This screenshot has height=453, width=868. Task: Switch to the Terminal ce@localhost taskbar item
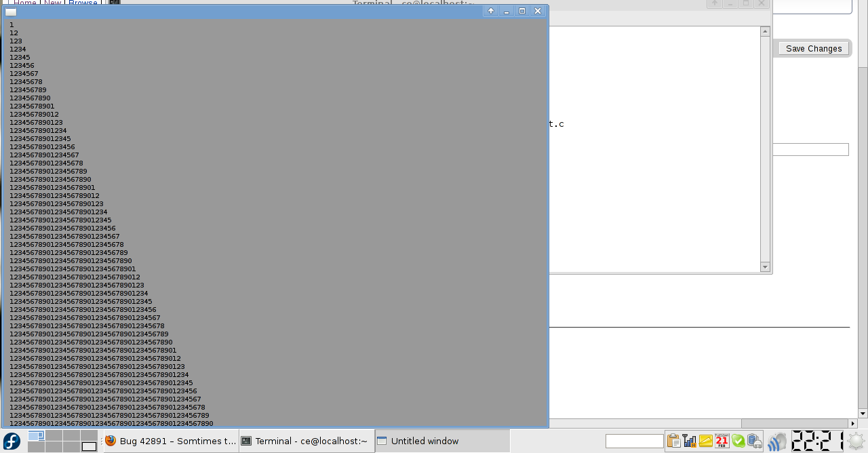tap(305, 441)
